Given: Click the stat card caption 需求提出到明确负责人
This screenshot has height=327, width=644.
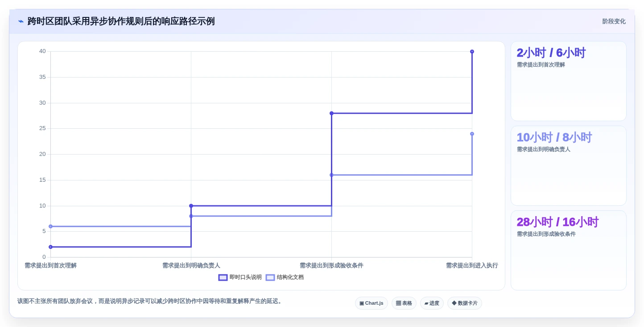Looking at the screenshot, I should click(543, 149).
